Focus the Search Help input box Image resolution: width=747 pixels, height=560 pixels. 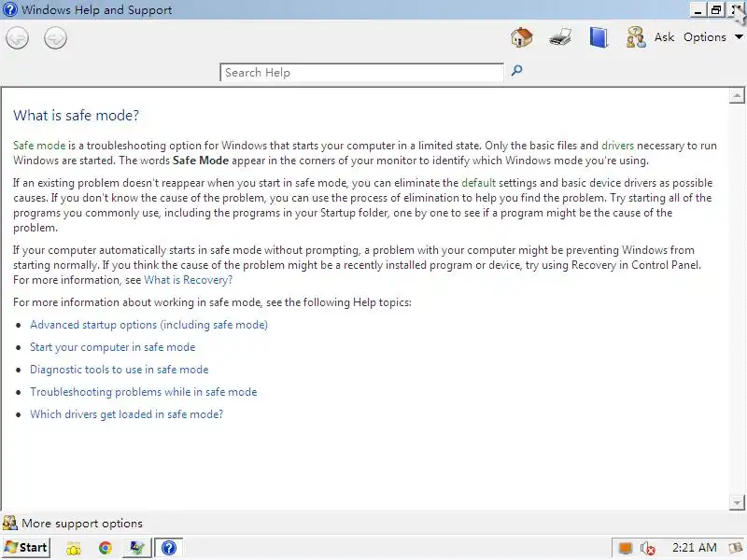(361, 73)
